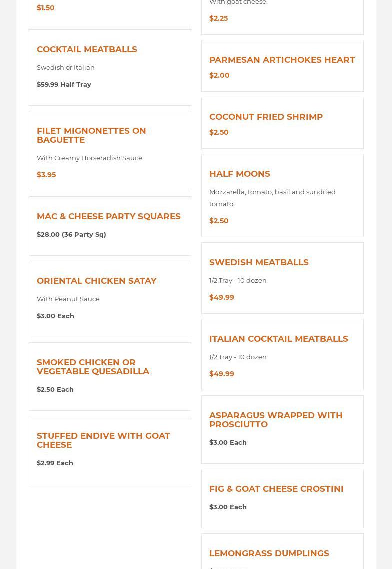The image size is (392, 569).
Task: Select the Coconut Fried Shrimp item
Action: point(266,117)
